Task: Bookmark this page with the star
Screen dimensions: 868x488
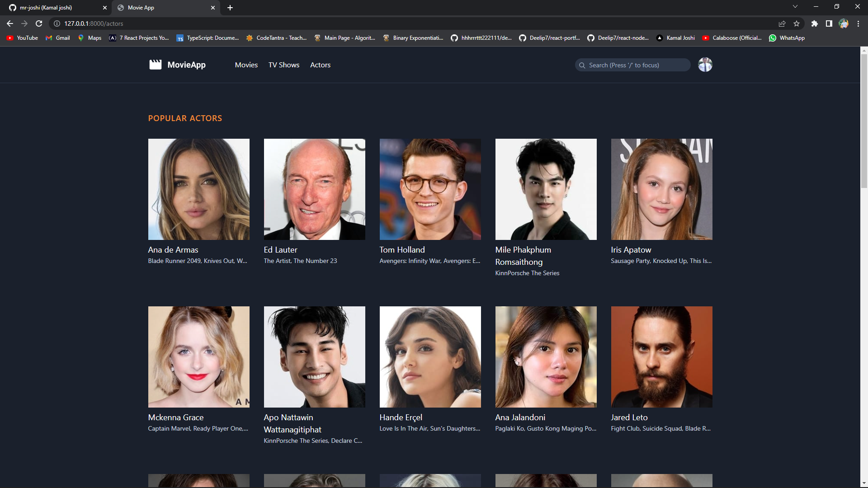Action: pos(797,23)
